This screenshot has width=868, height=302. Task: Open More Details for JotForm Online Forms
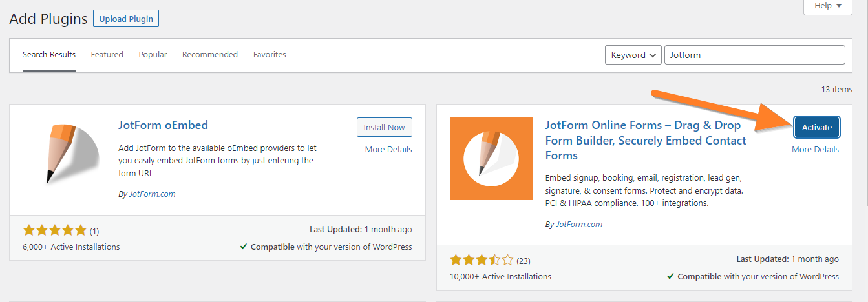(x=816, y=149)
